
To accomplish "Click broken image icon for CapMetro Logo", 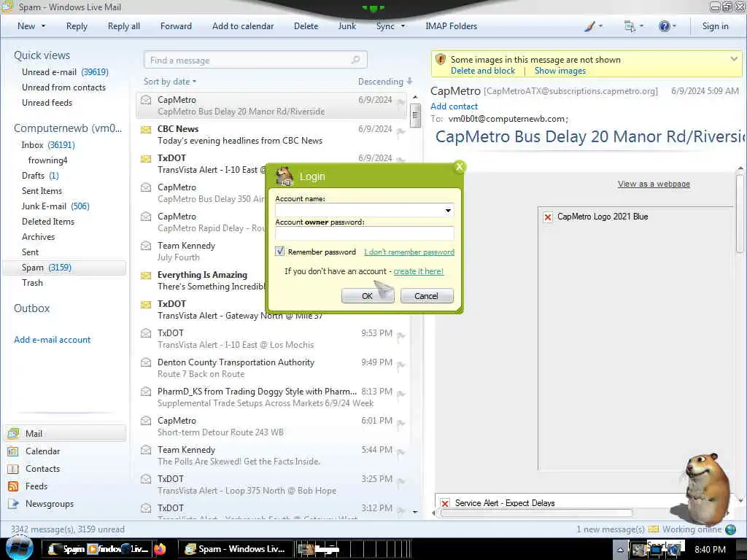I will (x=548, y=217).
